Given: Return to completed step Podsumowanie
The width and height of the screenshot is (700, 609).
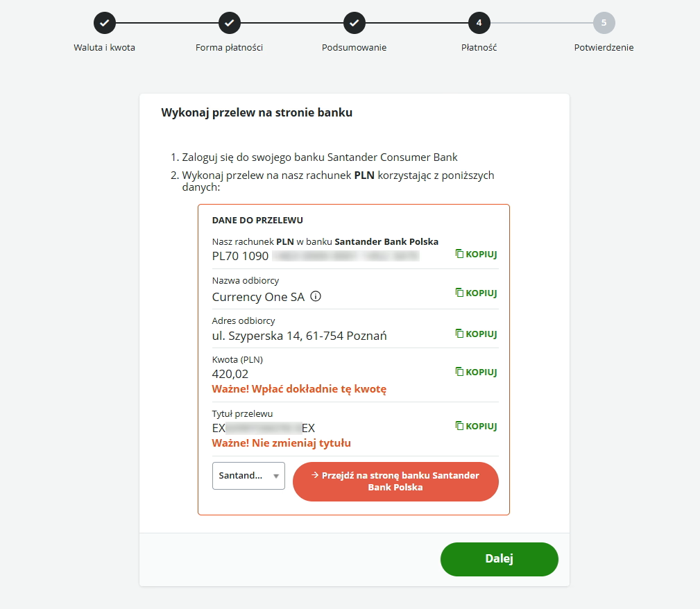Looking at the screenshot, I should pos(354,23).
